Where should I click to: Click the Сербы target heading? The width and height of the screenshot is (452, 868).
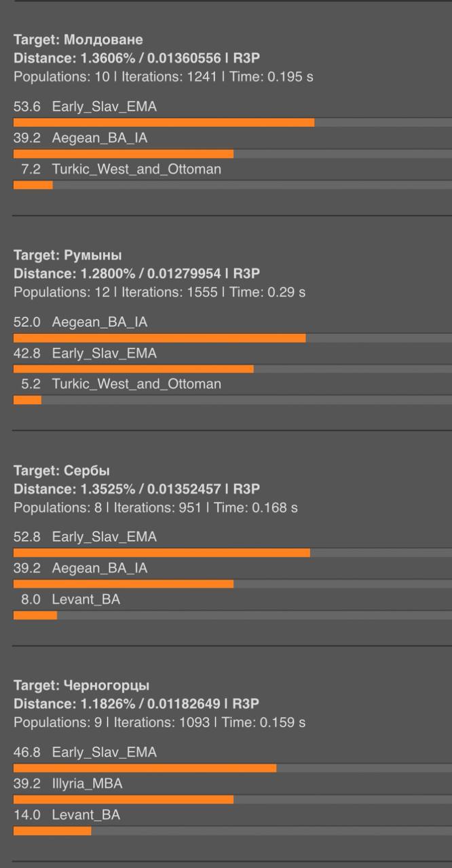pyautogui.click(x=62, y=471)
